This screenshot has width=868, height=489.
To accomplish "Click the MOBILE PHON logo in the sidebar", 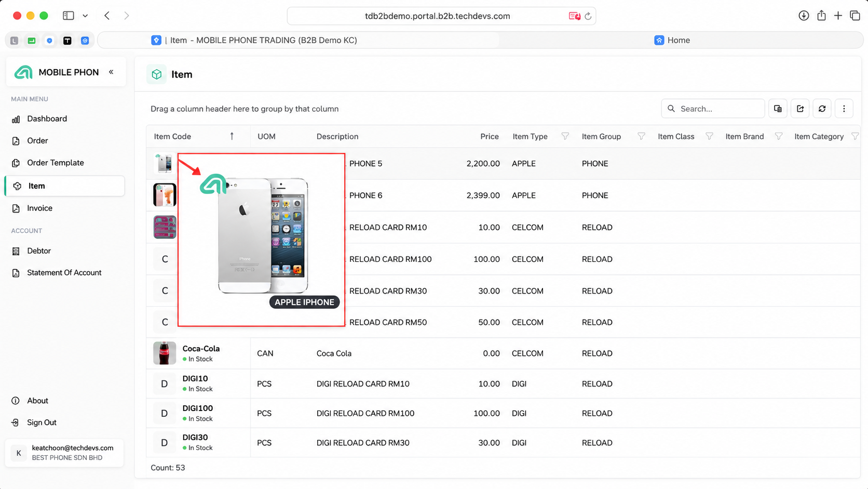I will [x=23, y=72].
